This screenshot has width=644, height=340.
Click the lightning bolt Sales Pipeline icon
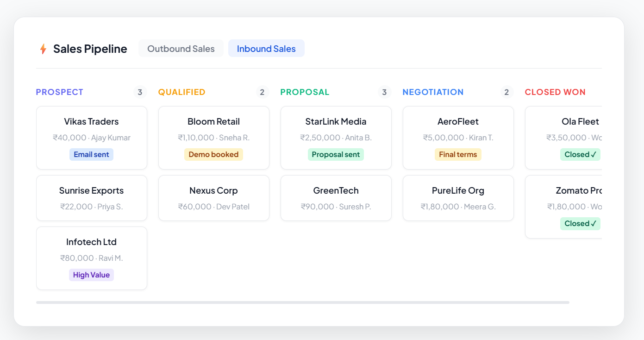tap(43, 49)
